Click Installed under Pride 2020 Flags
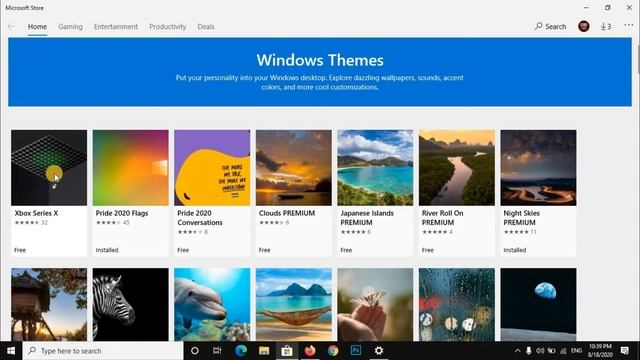 tap(107, 250)
